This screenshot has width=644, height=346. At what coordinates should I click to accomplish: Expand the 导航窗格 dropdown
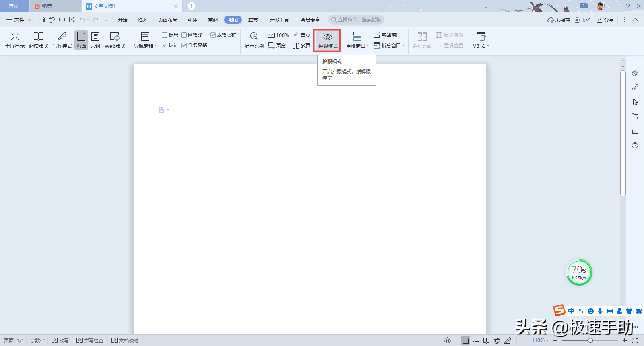[x=145, y=40]
